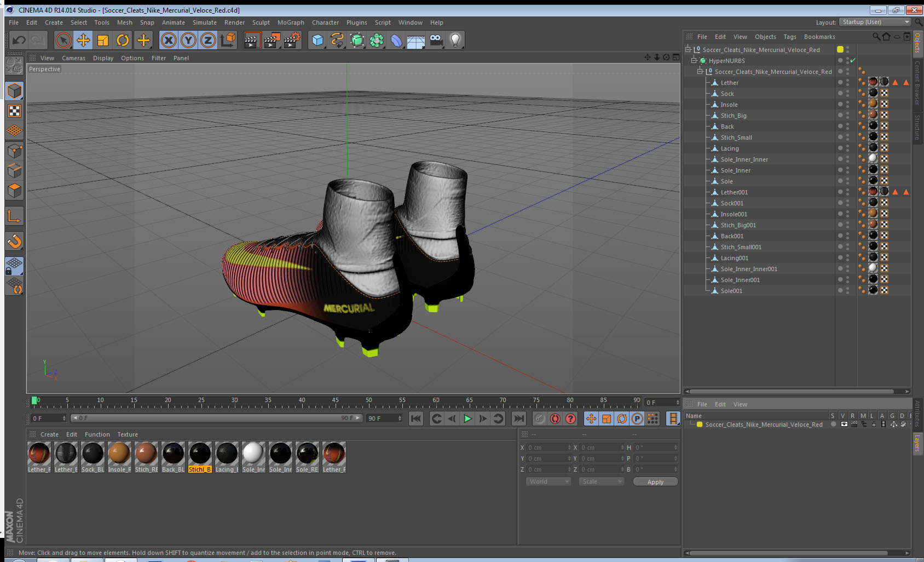Viewport: 924px width, 562px height.
Task: Open the World coordinate dropdown
Action: point(548,481)
